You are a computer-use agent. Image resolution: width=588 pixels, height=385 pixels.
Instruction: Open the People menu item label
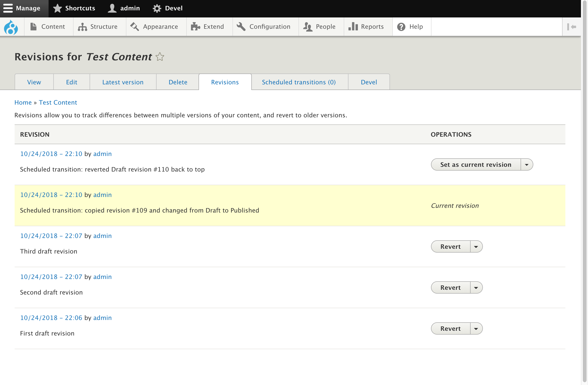pos(326,27)
